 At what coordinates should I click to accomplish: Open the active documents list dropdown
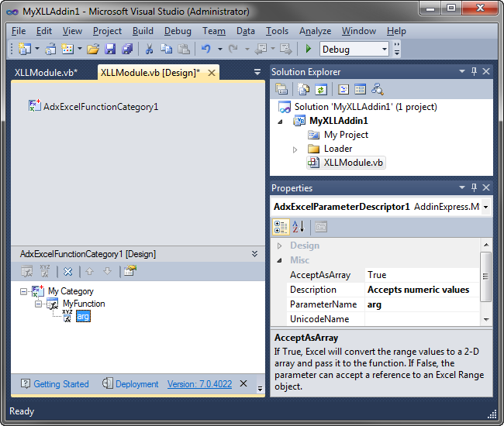257,72
